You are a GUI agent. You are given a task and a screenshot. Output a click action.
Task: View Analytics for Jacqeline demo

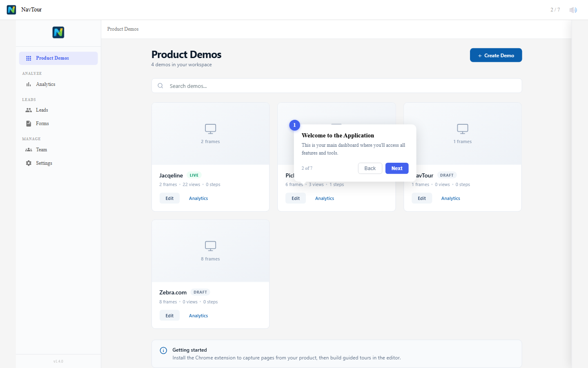tap(198, 198)
